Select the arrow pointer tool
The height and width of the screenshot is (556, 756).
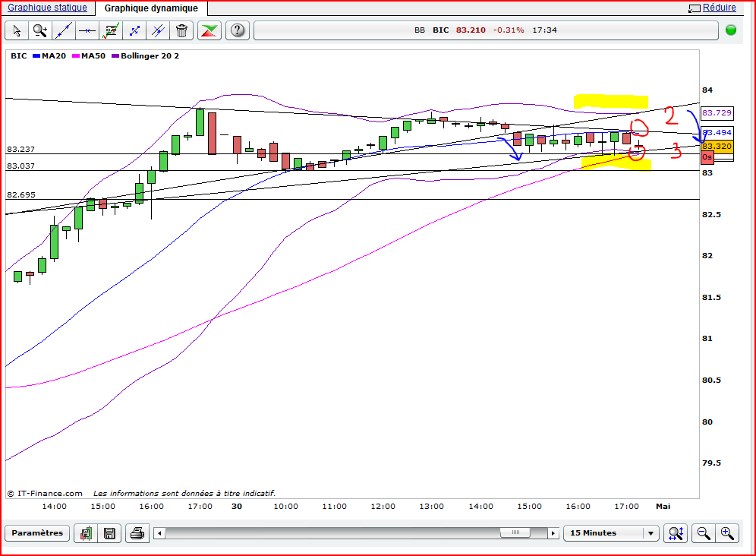click(x=17, y=30)
